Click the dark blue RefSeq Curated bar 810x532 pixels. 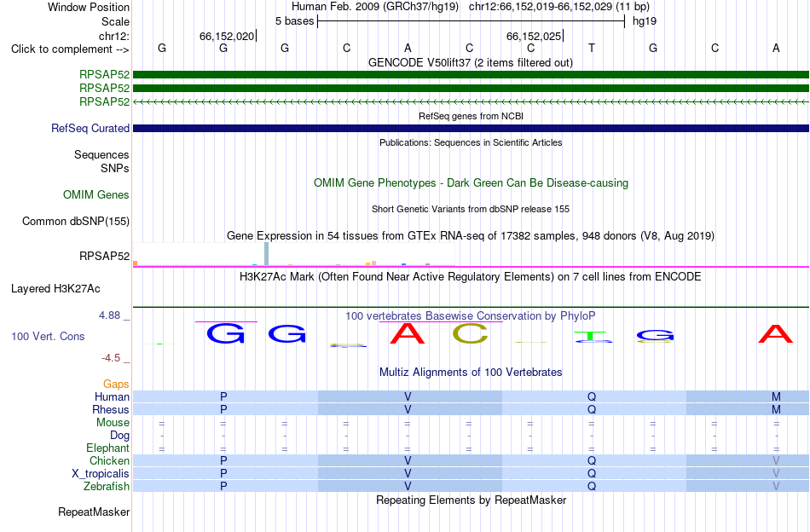[x=471, y=128]
